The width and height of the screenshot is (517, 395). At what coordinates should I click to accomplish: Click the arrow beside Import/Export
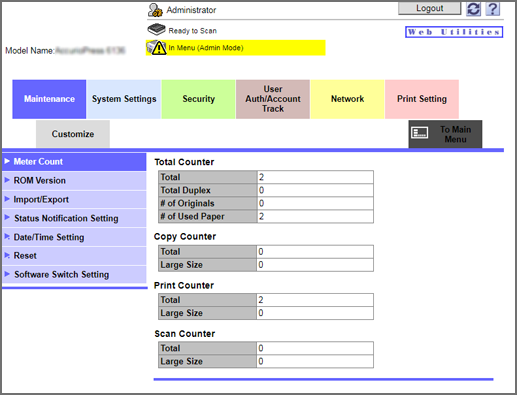pyautogui.click(x=7, y=199)
